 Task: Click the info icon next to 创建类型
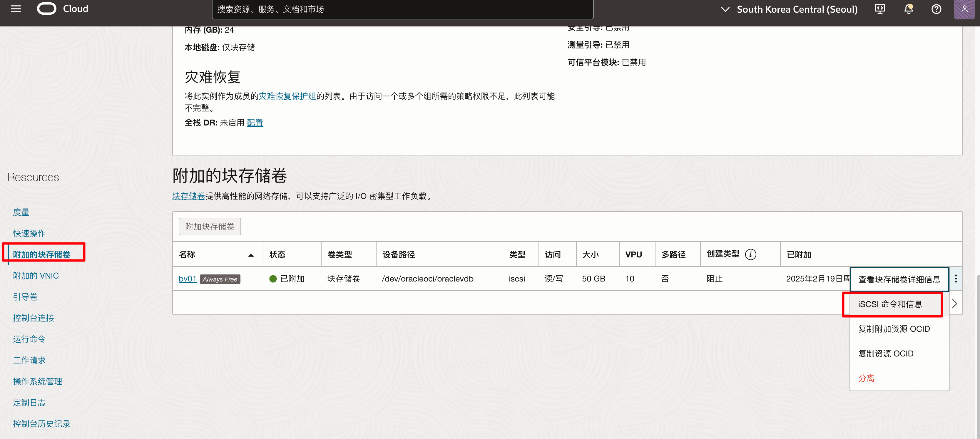click(750, 254)
